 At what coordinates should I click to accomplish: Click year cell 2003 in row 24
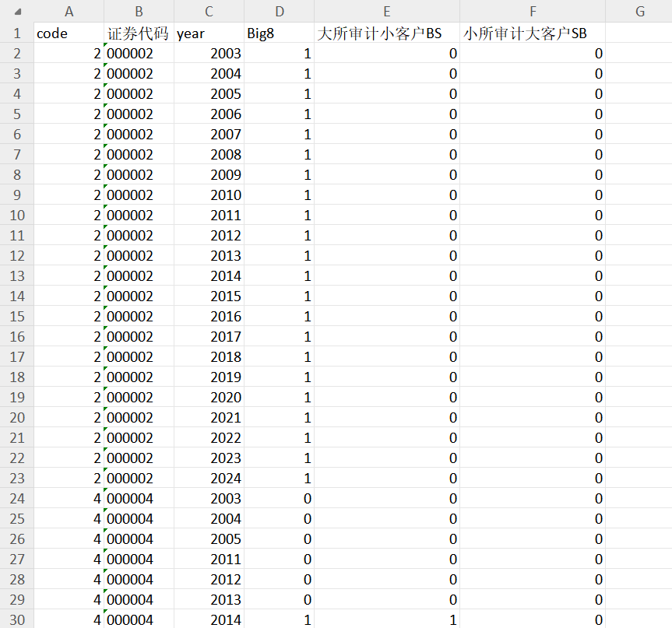[209, 498]
